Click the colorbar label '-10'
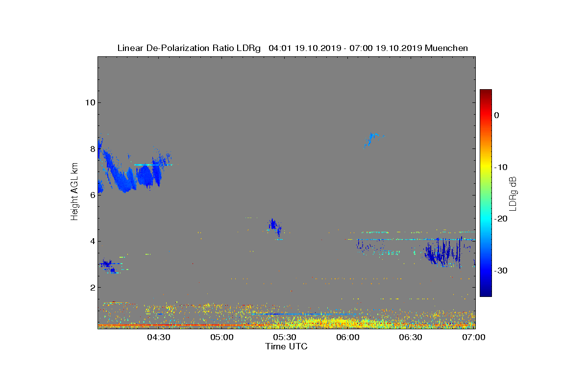Image resolution: width=588 pixels, height=392 pixels. coord(500,167)
